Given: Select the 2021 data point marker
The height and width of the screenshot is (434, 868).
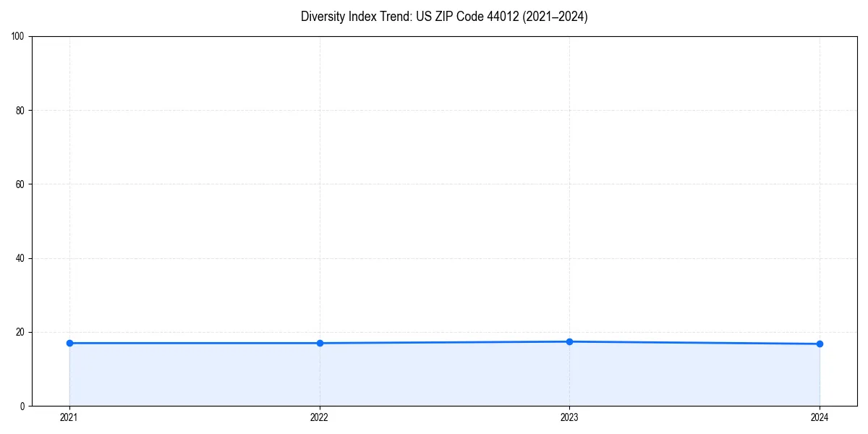Looking at the screenshot, I should (x=69, y=343).
